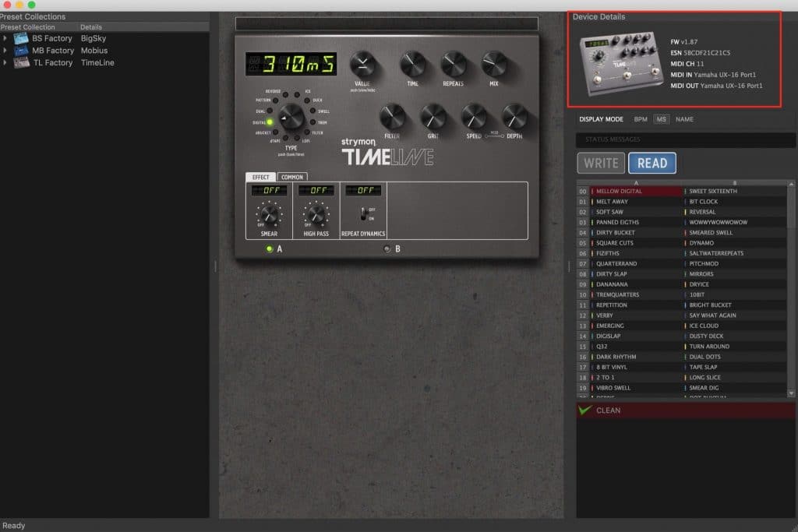
Task: Click the TIME knob
Action: coord(412,65)
